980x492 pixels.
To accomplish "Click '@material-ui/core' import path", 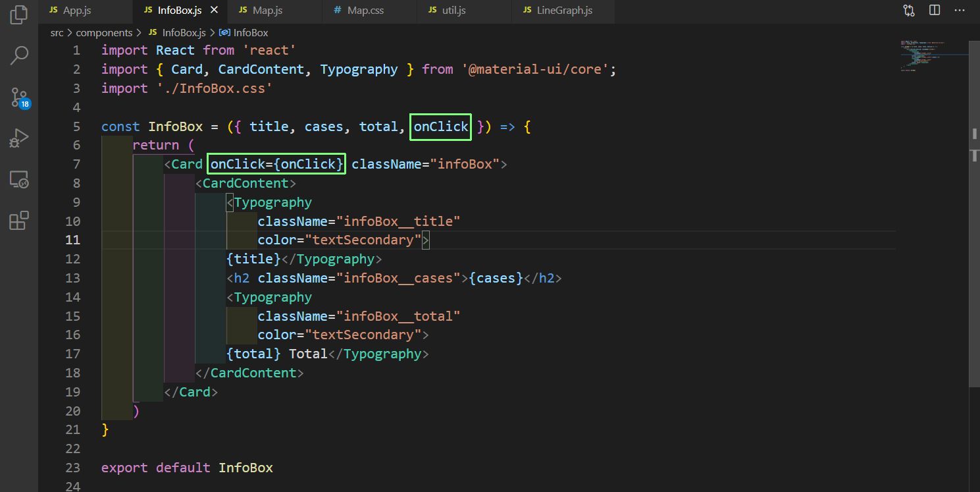I will pos(535,69).
